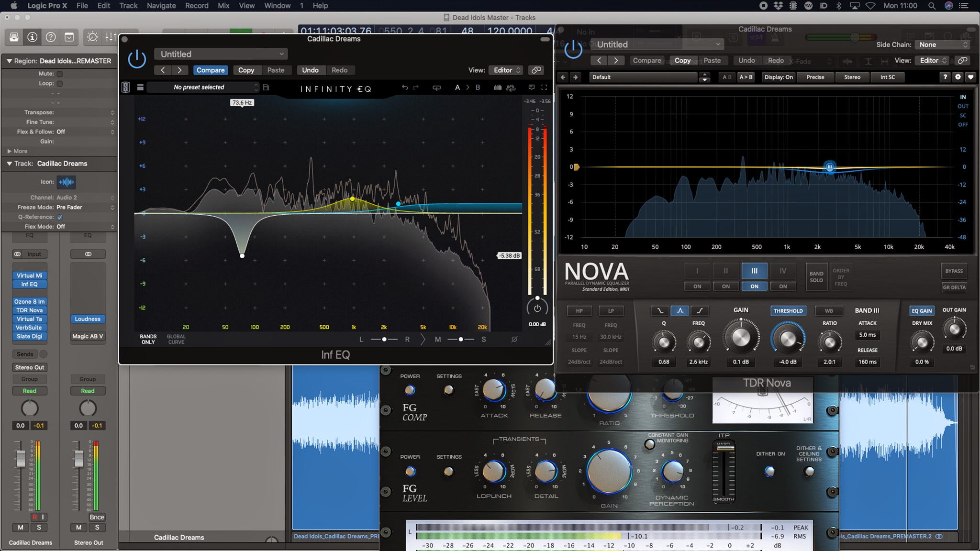Toggle Band I ON button in Nova
Viewport: 980px width, 551px height.
697,287
